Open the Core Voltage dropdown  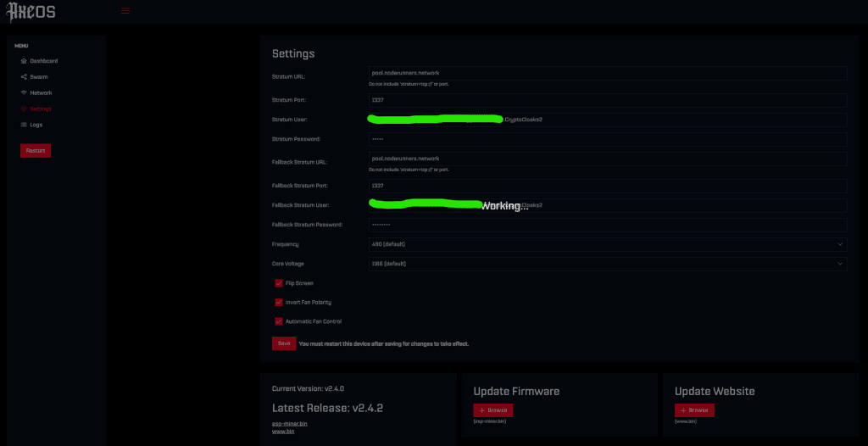pyautogui.click(x=608, y=264)
